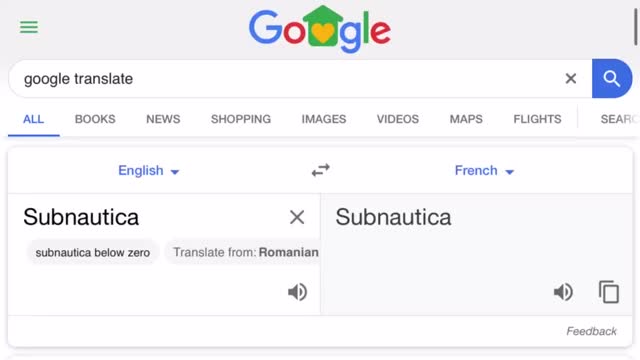Swap English and French languages

pyautogui.click(x=320, y=170)
